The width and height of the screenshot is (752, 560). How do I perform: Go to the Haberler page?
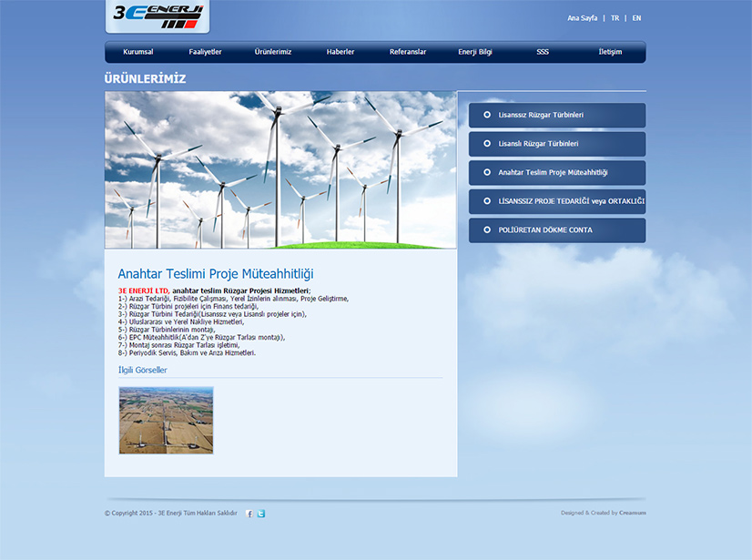coord(340,52)
